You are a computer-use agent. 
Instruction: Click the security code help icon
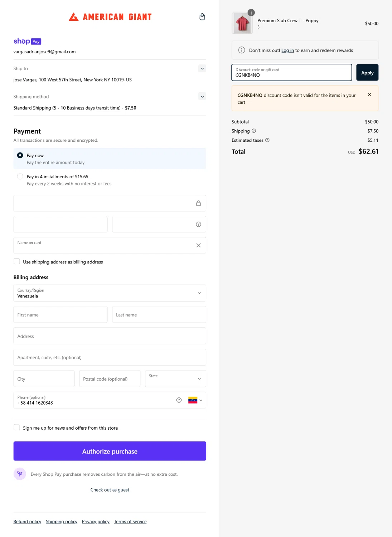click(x=198, y=224)
